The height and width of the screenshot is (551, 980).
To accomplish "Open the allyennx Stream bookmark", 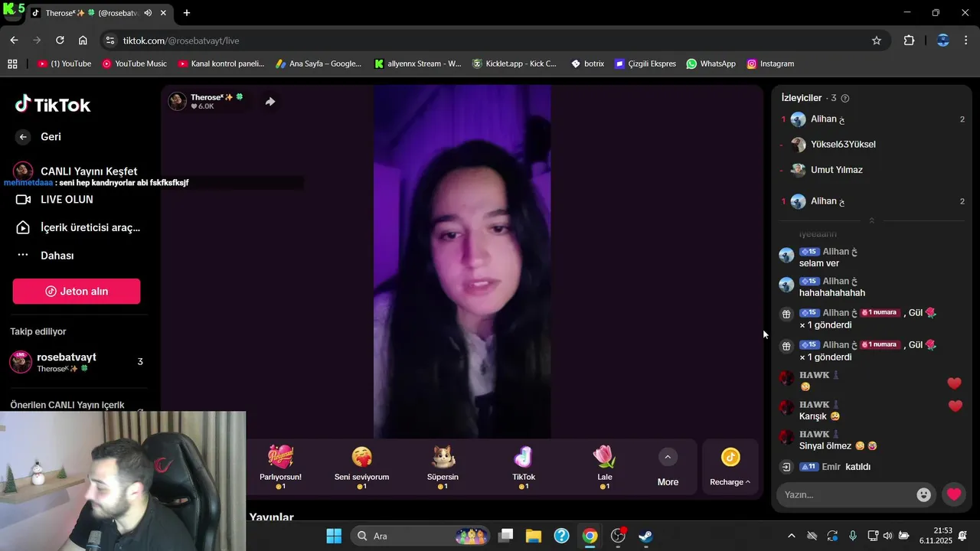I will click(x=418, y=64).
